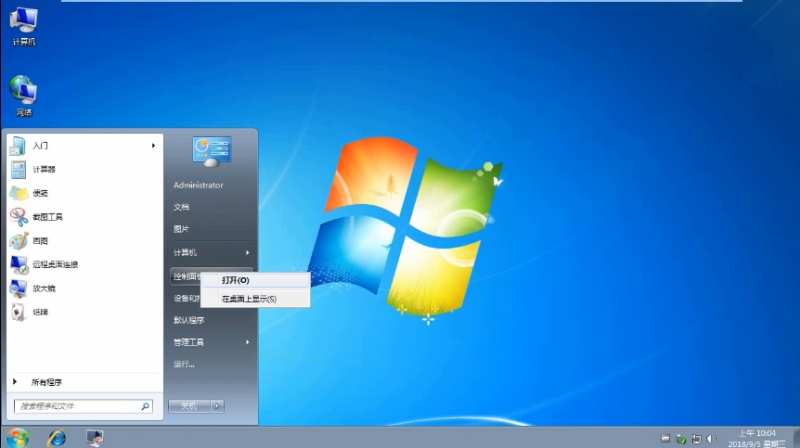The image size is (800, 448).
Task: Focus the 搜索程序和文件 search box
Action: pos(83,406)
